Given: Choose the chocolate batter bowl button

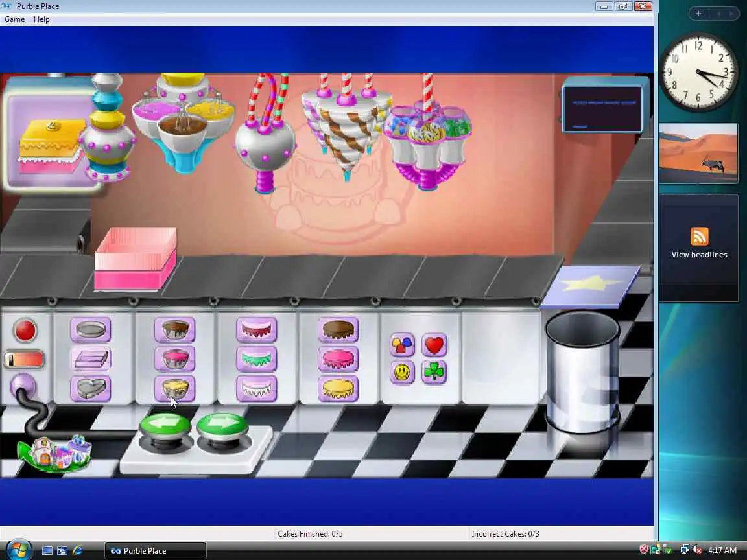Looking at the screenshot, I should tap(175, 329).
